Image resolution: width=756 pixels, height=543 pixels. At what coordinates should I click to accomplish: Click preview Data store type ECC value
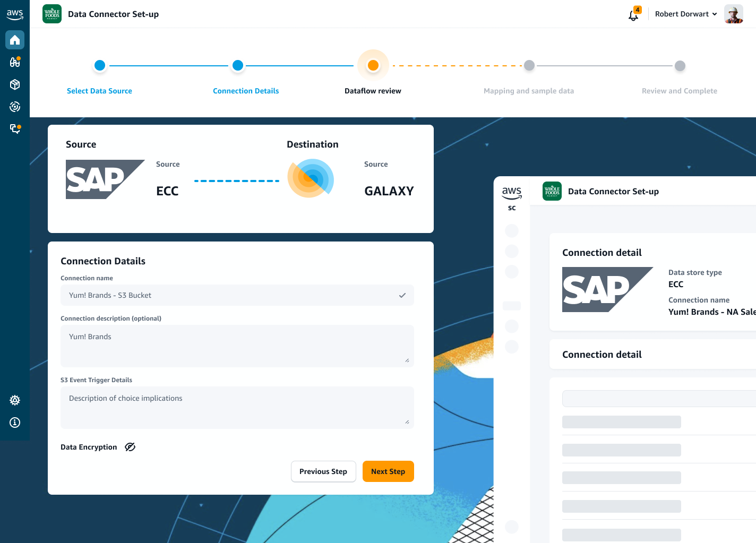[676, 285]
